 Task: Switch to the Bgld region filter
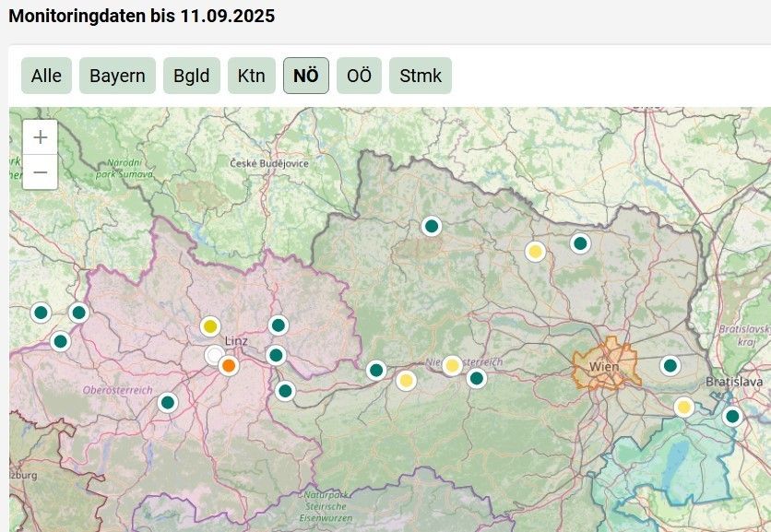(192, 76)
